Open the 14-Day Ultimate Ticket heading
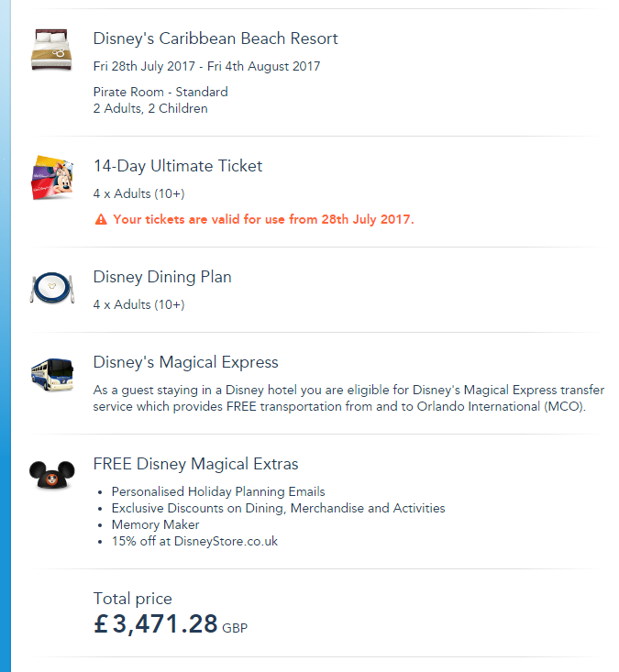 coord(178,166)
